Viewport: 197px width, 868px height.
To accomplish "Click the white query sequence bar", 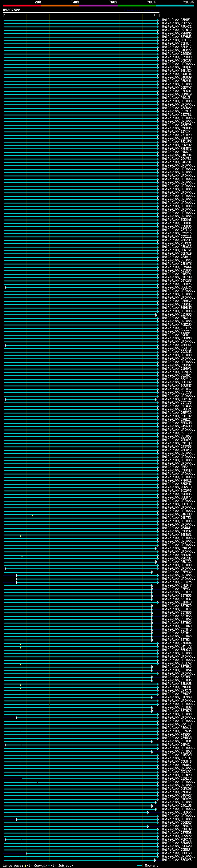I will [81, 12].
